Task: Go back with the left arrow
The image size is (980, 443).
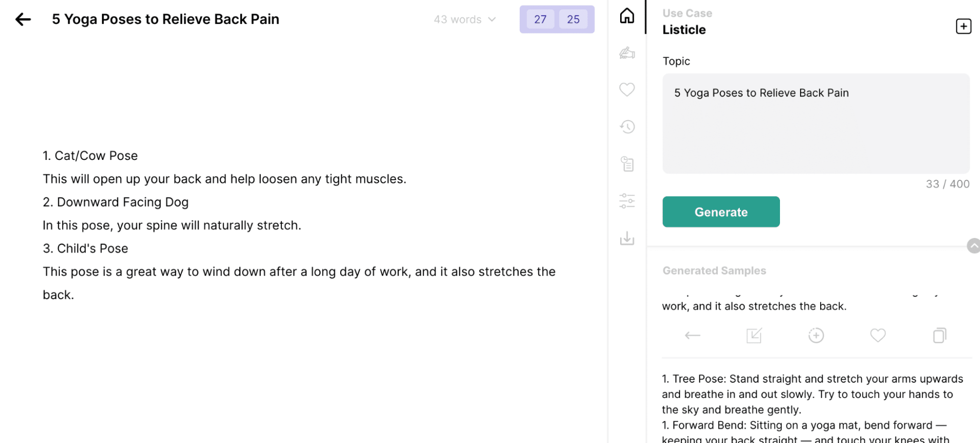Action: click(x=23, y=20)
